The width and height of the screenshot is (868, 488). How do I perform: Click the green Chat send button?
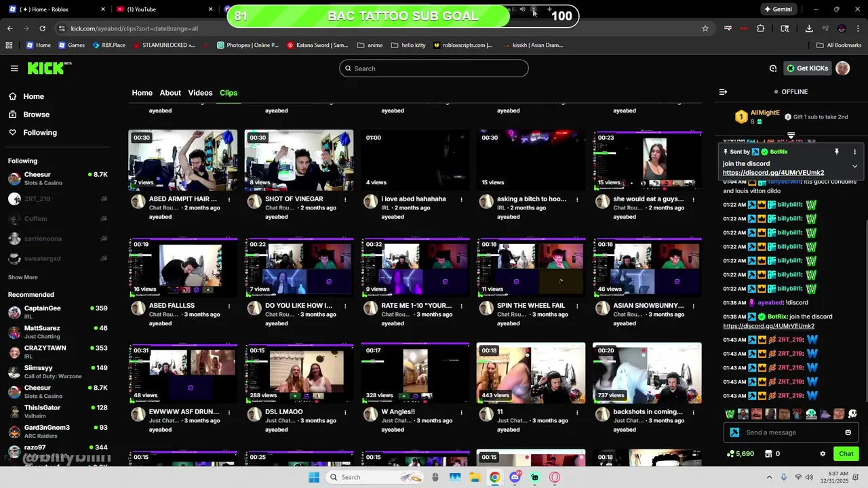(x=846, y=454)
